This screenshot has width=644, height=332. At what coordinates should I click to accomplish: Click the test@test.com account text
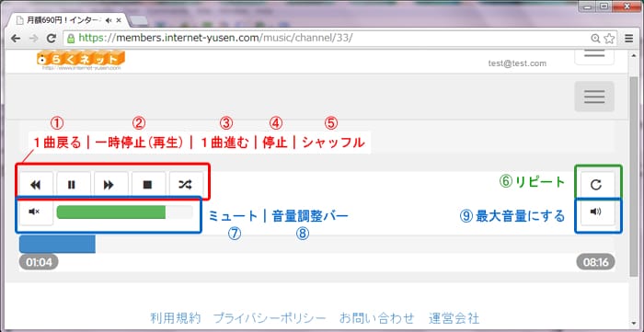pyautogui.click(x=517, y=63)
